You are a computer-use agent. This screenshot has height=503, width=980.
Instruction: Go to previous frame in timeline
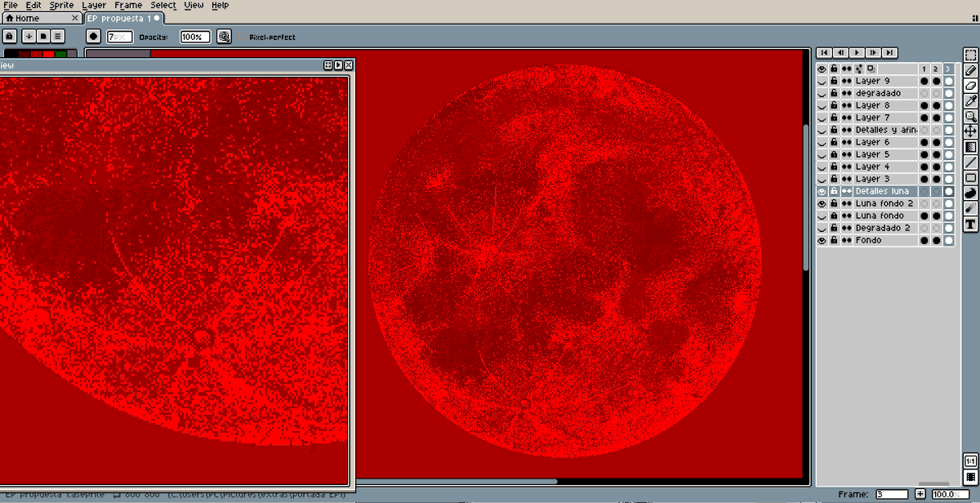pos(841,52)
